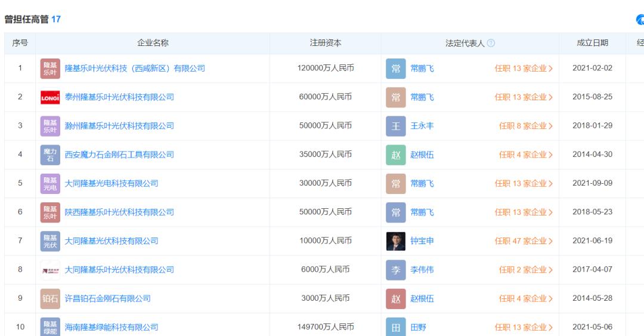
Task: Expand 任职 4 家企业 in row 4
Action: click(526, 155)
